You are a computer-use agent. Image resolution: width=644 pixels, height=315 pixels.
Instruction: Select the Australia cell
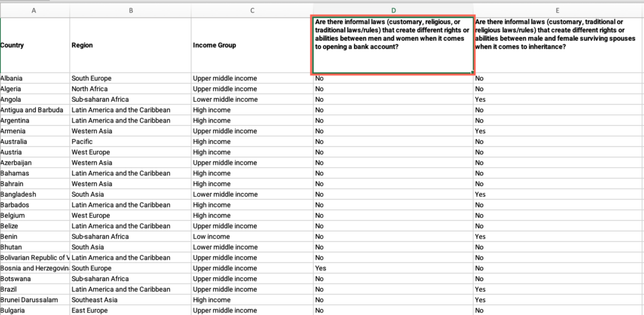(x=35, y=141)
